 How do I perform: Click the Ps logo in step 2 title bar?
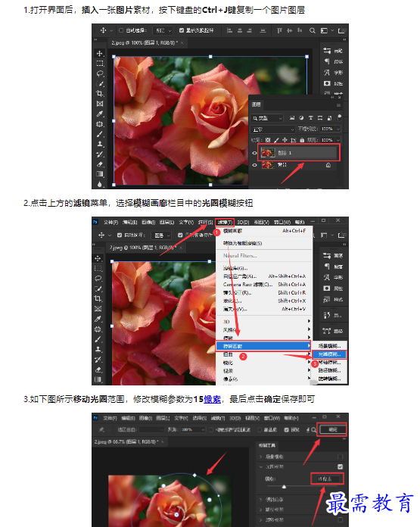(x=95, y=222)
